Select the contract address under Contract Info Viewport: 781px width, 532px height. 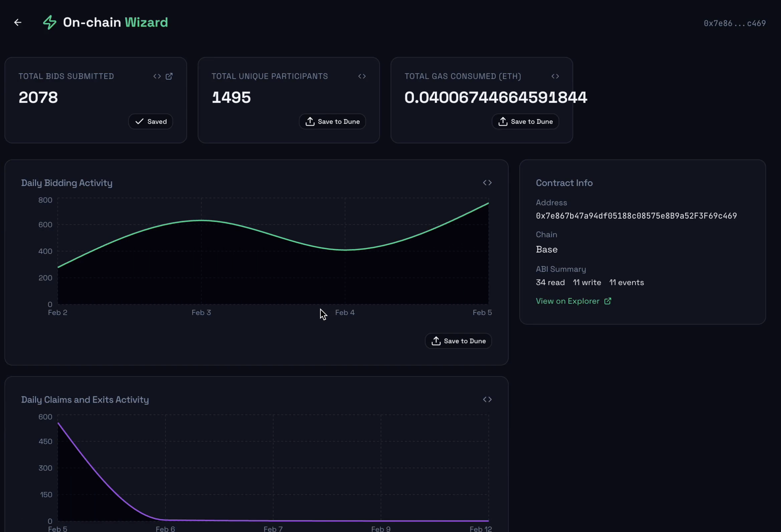pyautogui.click(x=636, y=216)
